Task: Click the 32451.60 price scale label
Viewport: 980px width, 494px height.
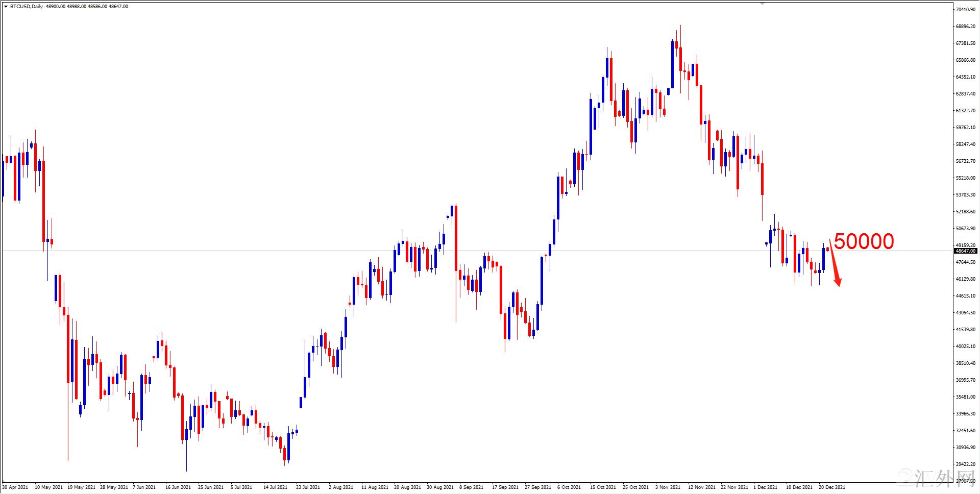Action: [x=965, y=431]
